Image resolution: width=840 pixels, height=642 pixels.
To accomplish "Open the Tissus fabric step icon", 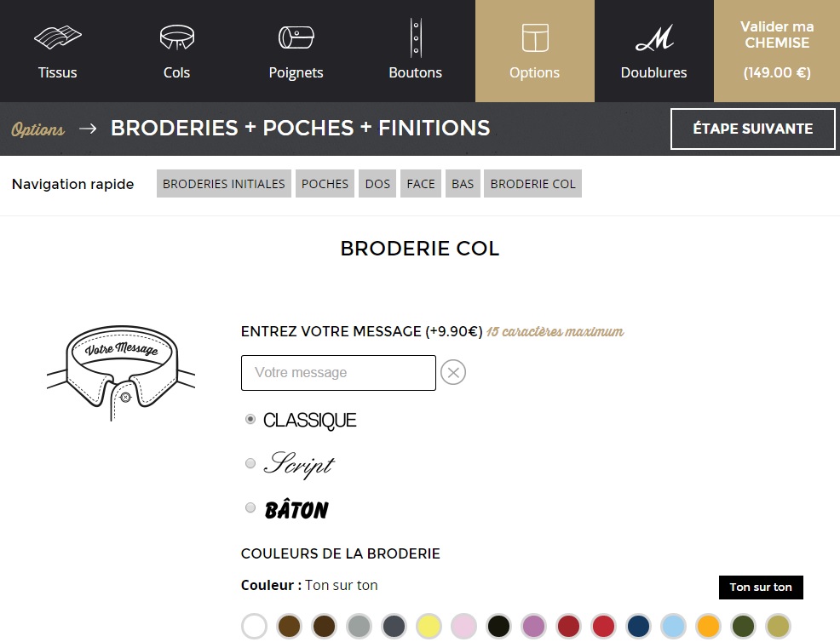I will coord(58,37).
